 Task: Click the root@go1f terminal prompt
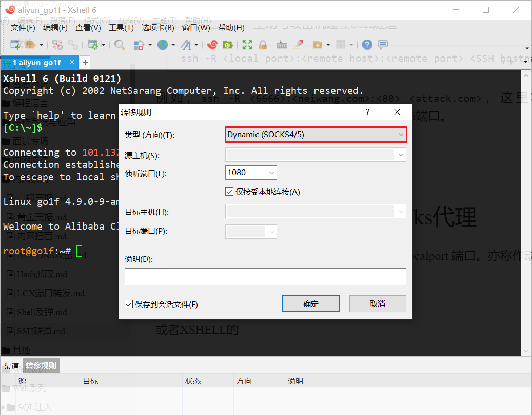[x=37, y=251]
